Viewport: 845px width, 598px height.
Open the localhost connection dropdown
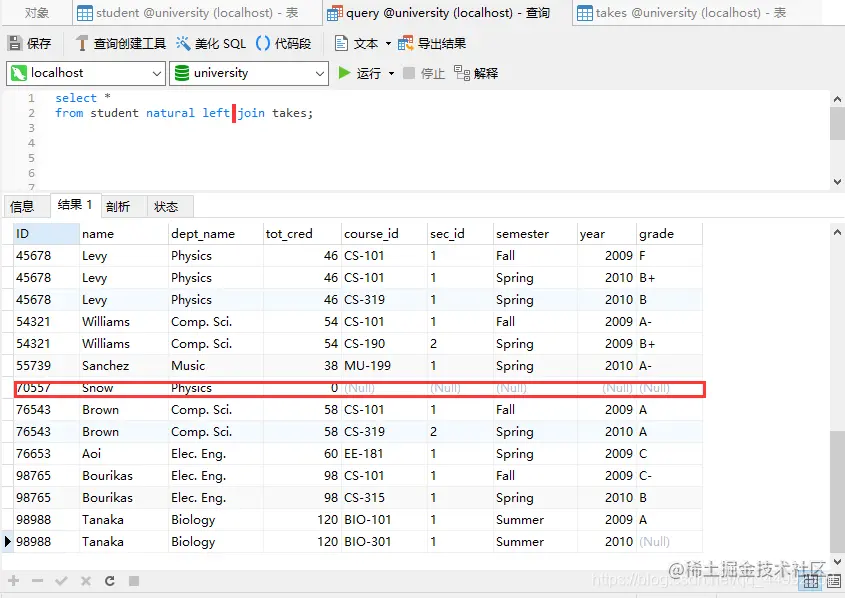86,73
